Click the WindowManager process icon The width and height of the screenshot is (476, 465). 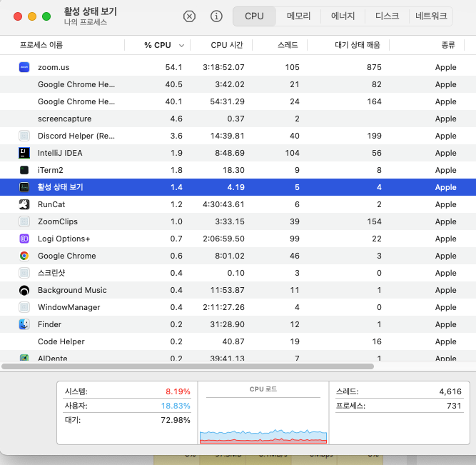(x=24, y=307)
